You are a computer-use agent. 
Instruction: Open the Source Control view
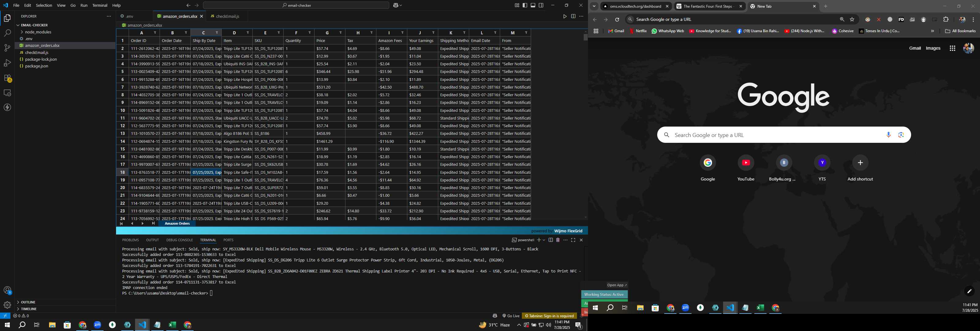pos(7,48)
